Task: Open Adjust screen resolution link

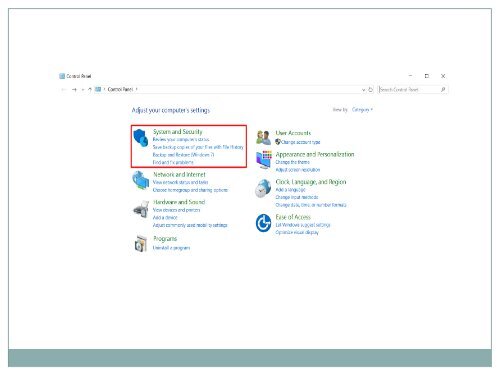Action: pyautogui.click(x=298, y=170)
